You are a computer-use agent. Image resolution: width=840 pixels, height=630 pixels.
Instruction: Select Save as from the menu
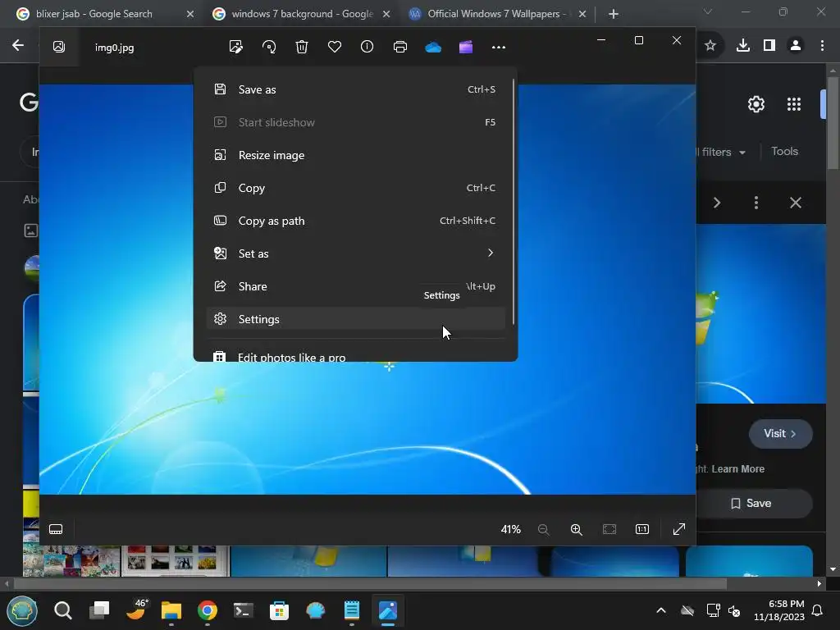pos(355,89)
